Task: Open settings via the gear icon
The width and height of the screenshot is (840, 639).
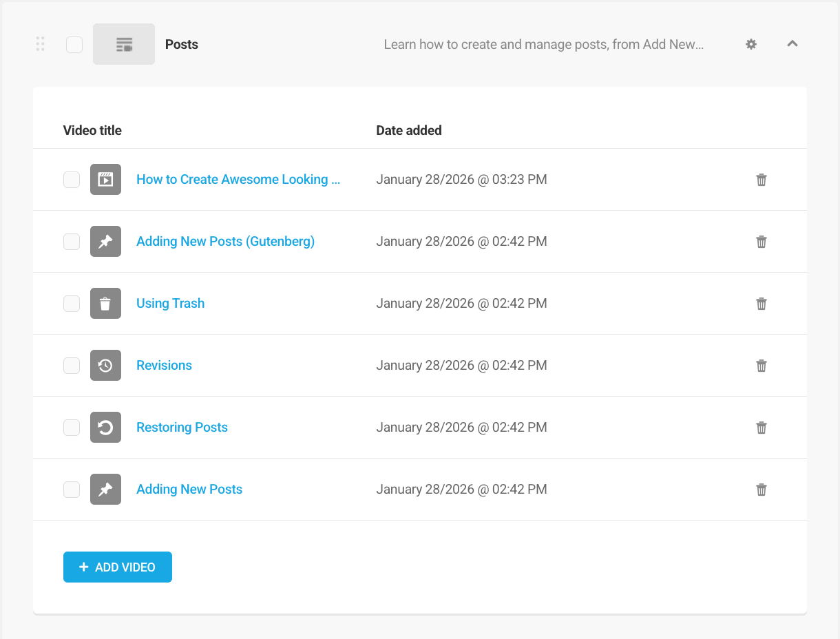Action: (x=750, y=43)
